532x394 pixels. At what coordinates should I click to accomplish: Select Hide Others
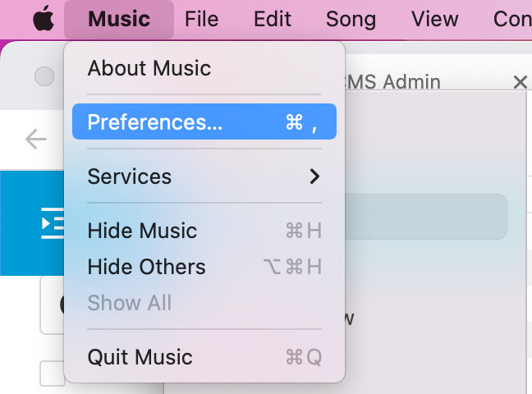pyautogui.click(x=146, y=267)
